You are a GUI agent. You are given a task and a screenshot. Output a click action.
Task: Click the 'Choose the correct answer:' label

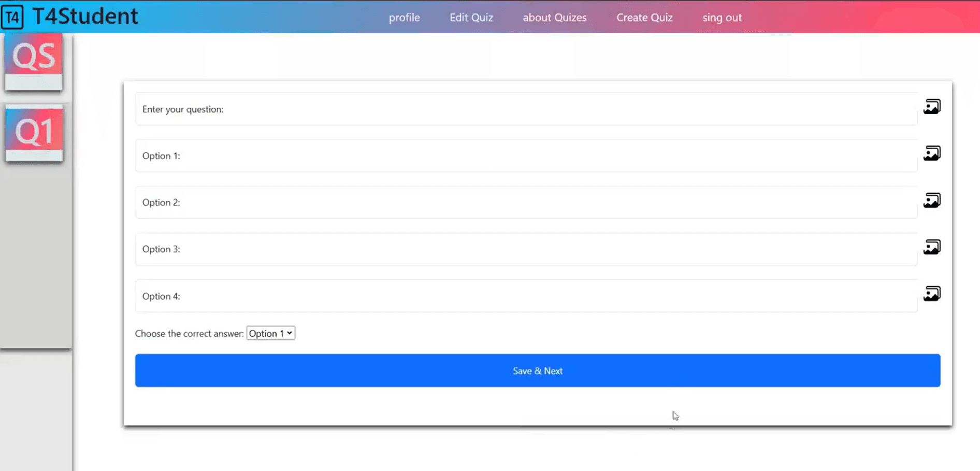189,334
